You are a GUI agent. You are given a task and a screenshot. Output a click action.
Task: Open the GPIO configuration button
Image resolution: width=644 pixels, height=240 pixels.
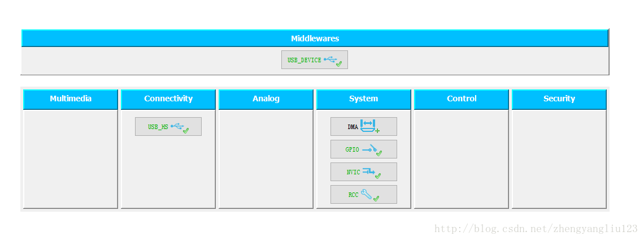click(364, 149)
